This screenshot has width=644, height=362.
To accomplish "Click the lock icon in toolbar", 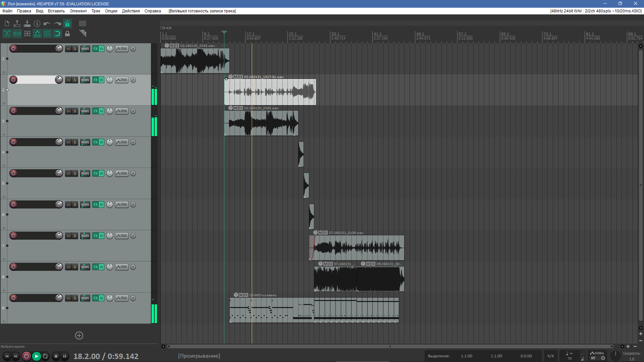I will [67, 34].
